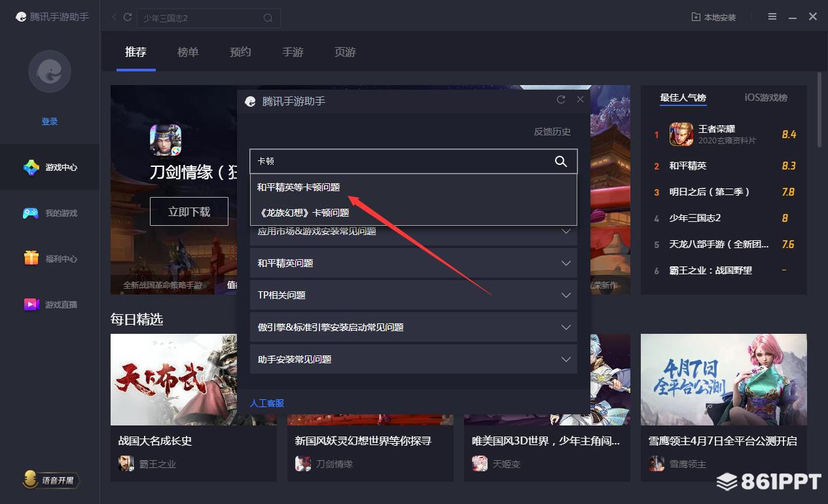Open the 人工客服 support link
Image resolution: width=828 pixels, height=504 pixels.
click(267, 403)
